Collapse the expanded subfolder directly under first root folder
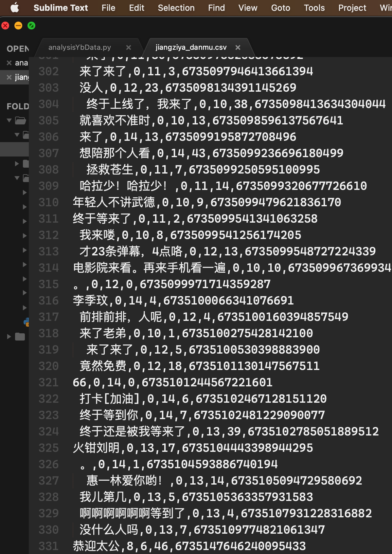Image resolution: width=392 pixels, height=554 pixels. (17, 135)
